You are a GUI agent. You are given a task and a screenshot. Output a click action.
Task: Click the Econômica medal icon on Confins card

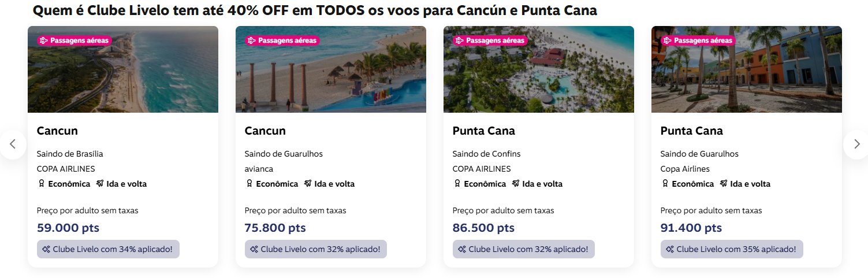click(457, 184)
